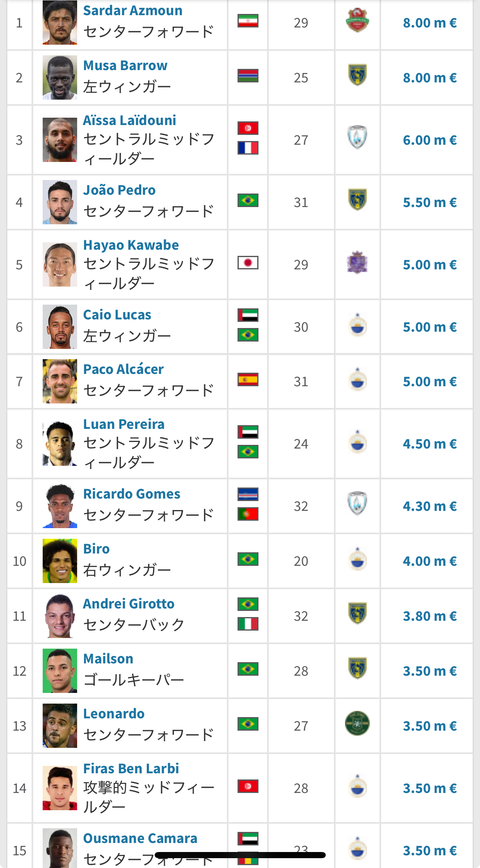Click the Spain flag in Paco Alcácer's row
480x868 pixels.
248,380
